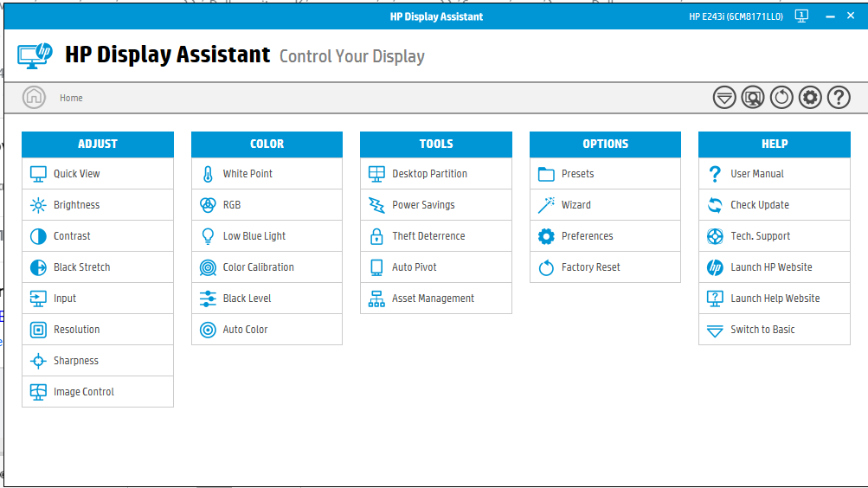The image size is (868, 488).
Task: Close the HP Display Assistant window
Action: coord(851,16)
